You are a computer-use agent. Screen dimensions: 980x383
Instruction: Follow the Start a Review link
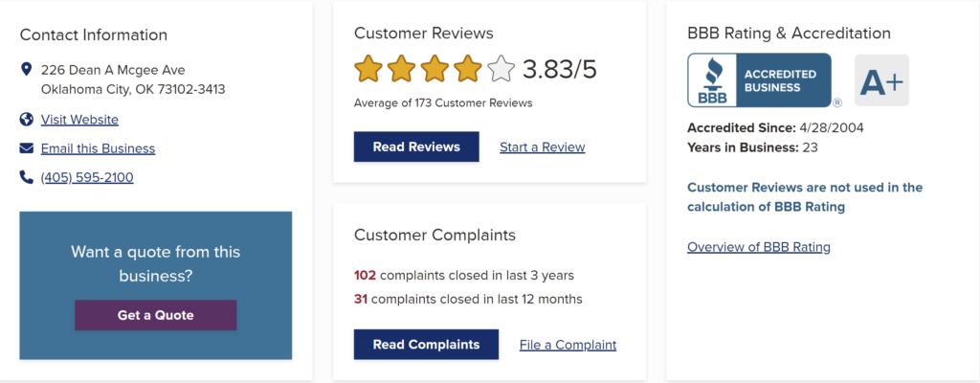pos(543,147)
